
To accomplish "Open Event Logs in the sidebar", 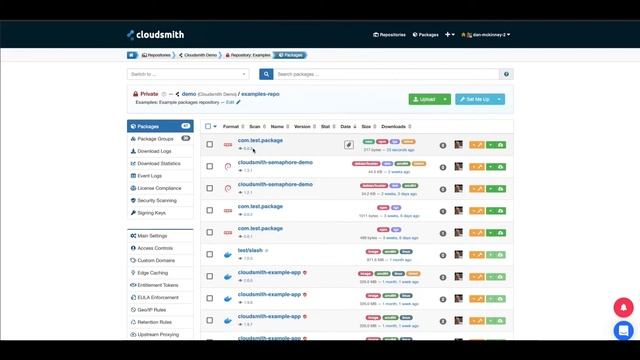I will click(x=149, y=176).
